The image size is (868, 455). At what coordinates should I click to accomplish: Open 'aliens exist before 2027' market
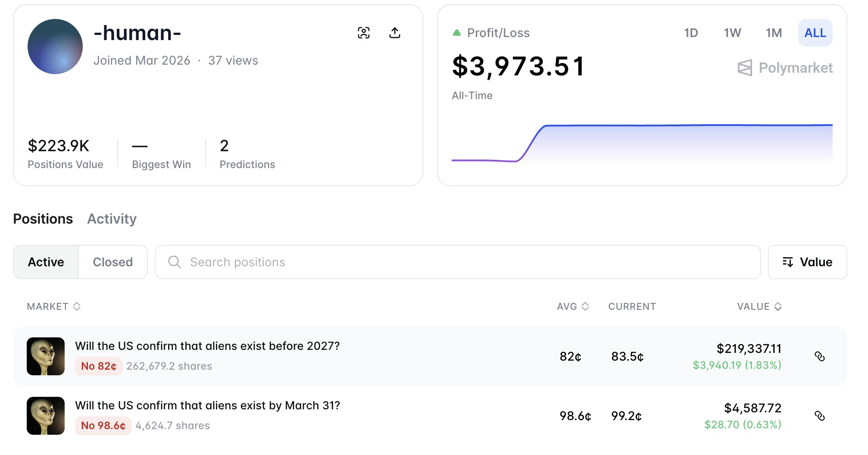click(x=207, y=346)
